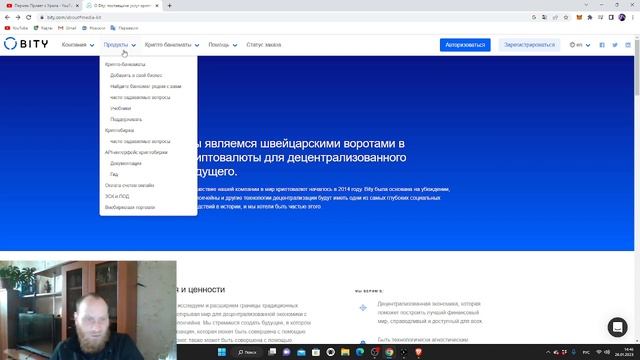Select Добавить в свой бизнес menu item
640x360 pixels.
136,76
